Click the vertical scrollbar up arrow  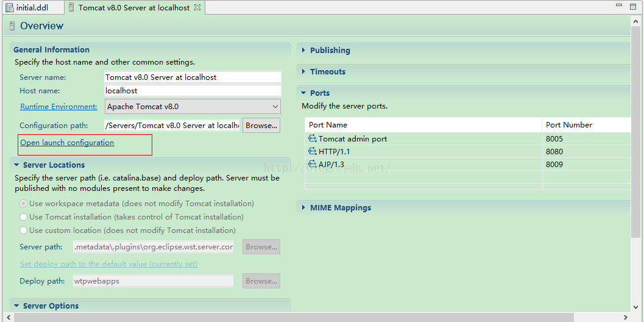click(x=636, y=21)
